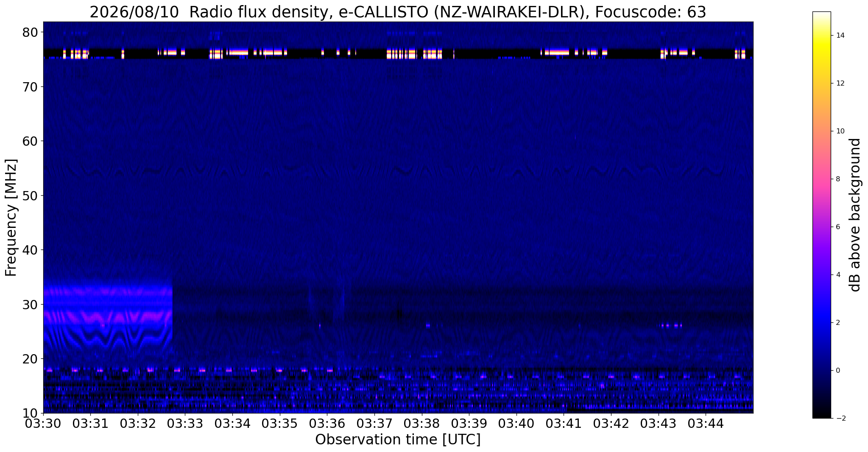This screenshot has width=868, height=452.
Task: Click the bright magenta band near 28 MHz
Action: tap(108, 316)
